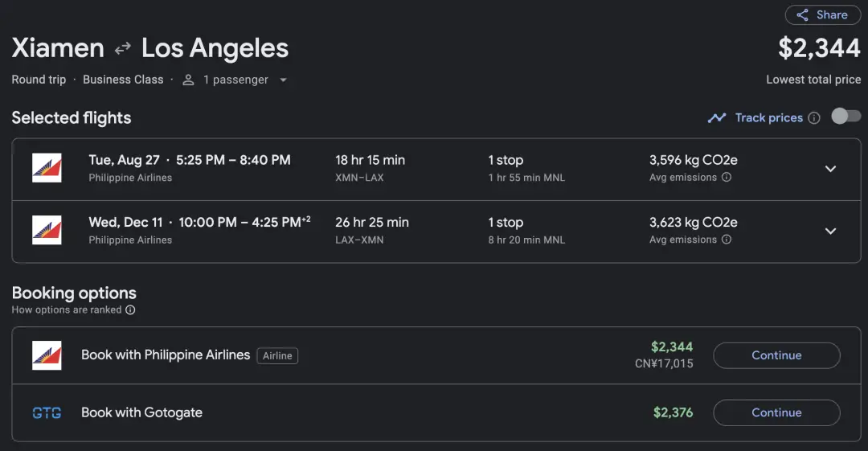Click the Philippine Airlines logo on outbound flight

click(47, 168)
